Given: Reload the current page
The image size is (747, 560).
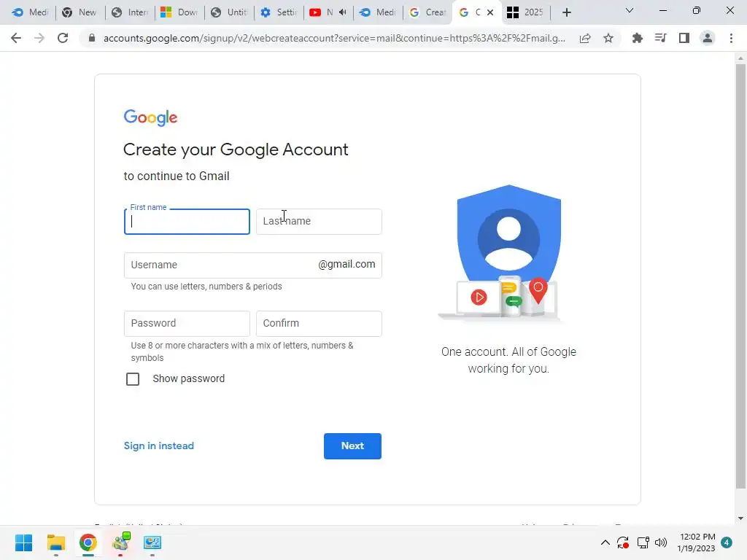Looking at the screenshot, I should tap(63, 38).
